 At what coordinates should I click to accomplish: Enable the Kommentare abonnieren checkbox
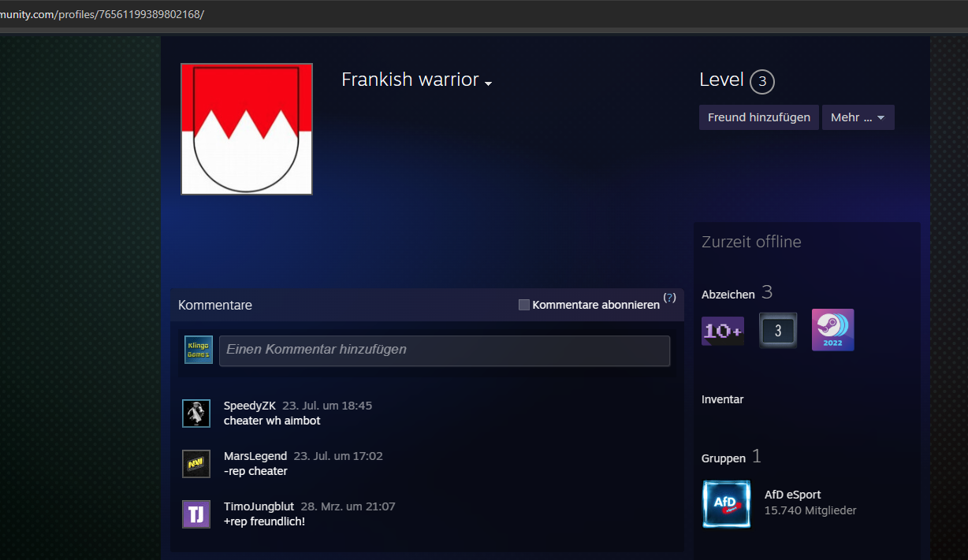[524, 305]
